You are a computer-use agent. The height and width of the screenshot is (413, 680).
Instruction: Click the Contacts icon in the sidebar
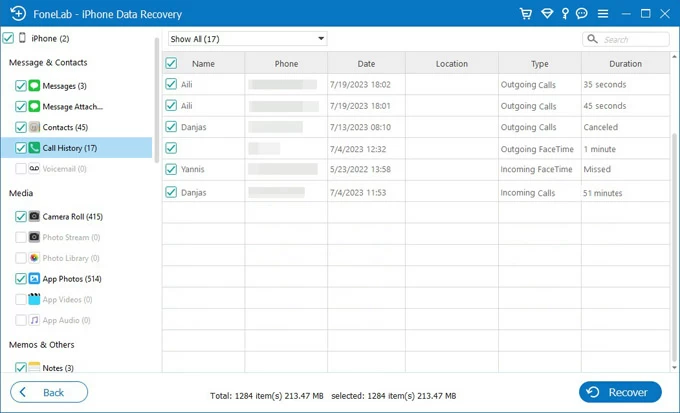tap(35, 127)
